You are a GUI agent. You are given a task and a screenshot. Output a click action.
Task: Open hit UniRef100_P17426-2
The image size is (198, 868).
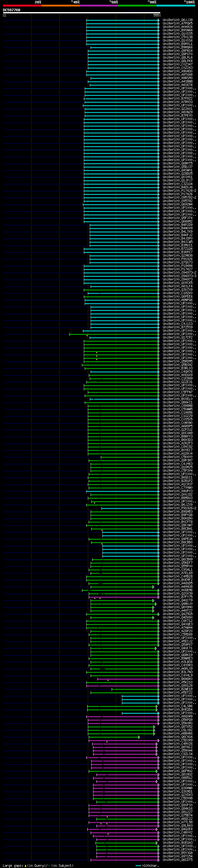[x=179, y=191]
